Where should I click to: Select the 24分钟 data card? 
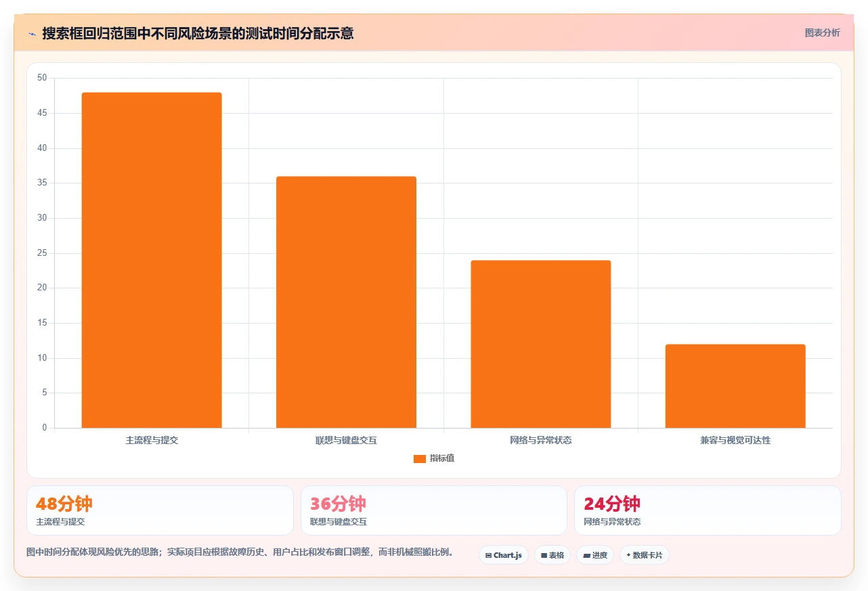(708, 510)
